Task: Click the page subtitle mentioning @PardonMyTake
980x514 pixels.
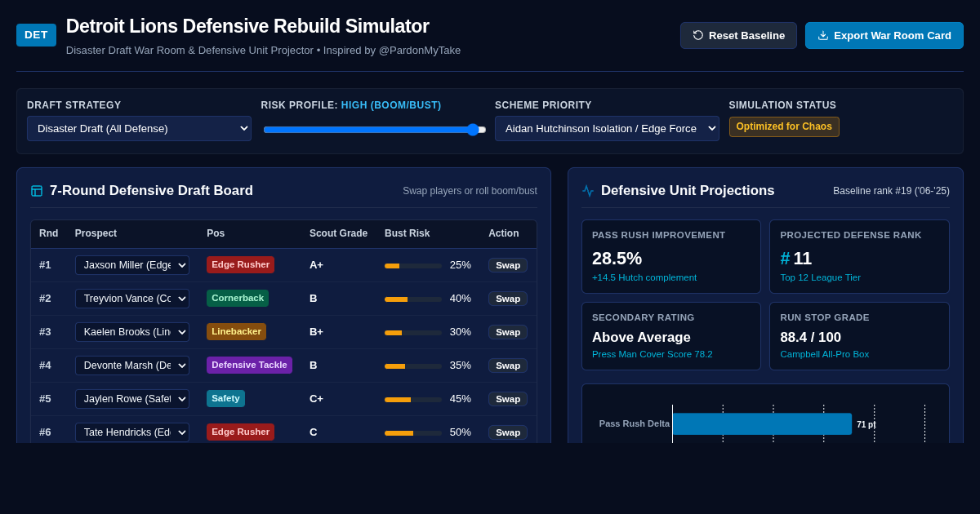Action: point(263,51)
